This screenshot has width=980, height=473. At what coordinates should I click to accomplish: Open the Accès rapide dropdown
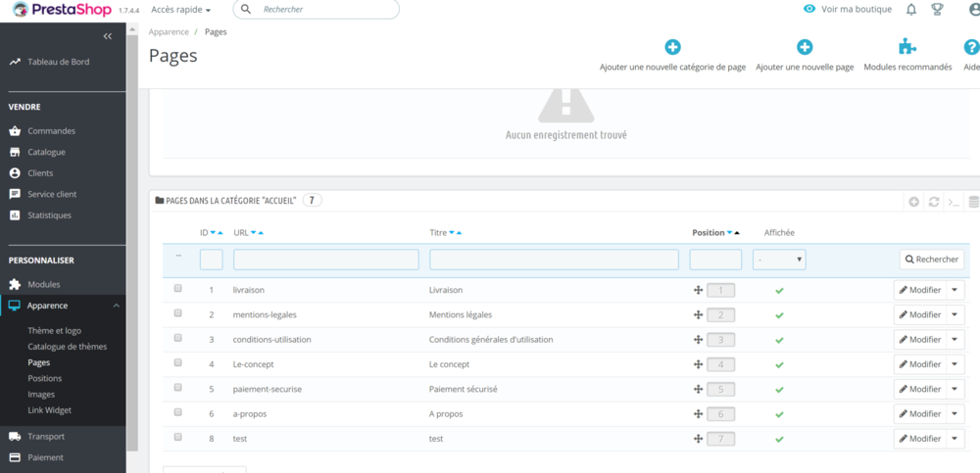[x=181, y=10]
